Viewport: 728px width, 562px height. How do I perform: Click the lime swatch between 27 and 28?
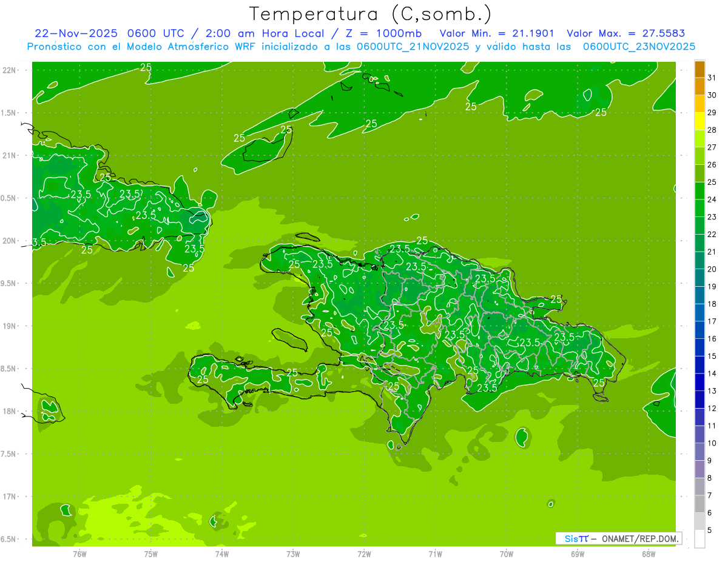(x=699, y=139)
